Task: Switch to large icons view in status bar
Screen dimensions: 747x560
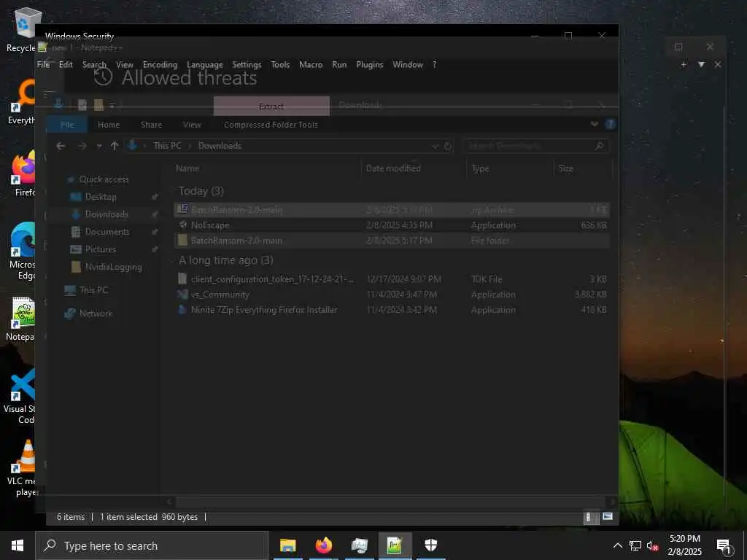Action: 608,517
